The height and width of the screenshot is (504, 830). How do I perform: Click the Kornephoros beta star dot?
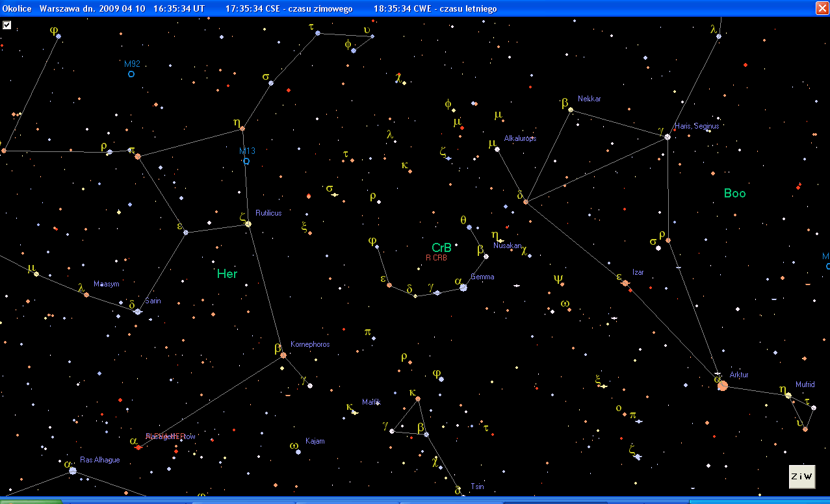click(x=283, y=355)
